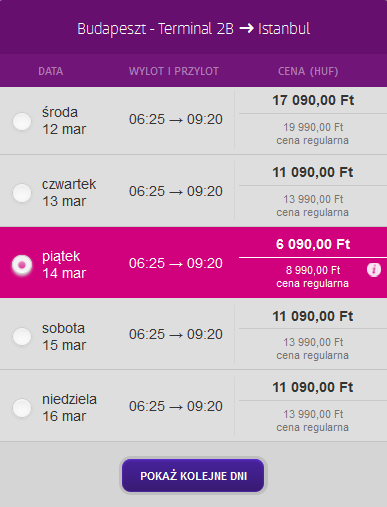Choose the 17 090,00 Ft fare
387x507 pixels.
coord(313,100)
